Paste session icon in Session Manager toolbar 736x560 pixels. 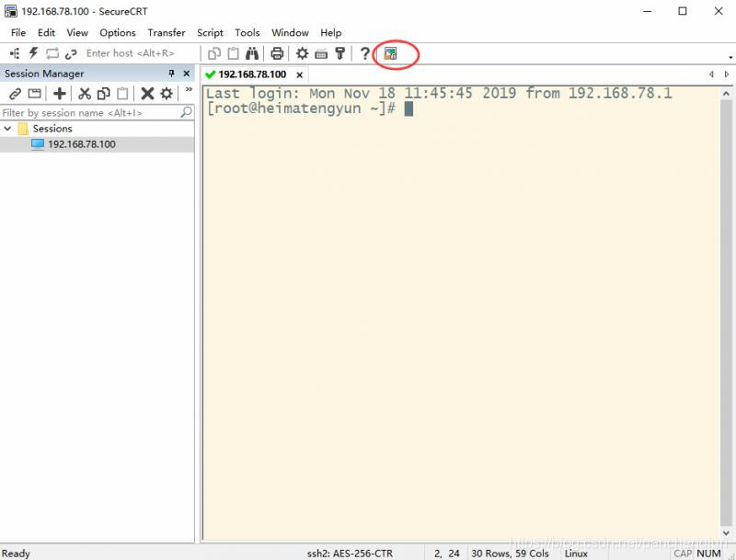pos(122,94)
